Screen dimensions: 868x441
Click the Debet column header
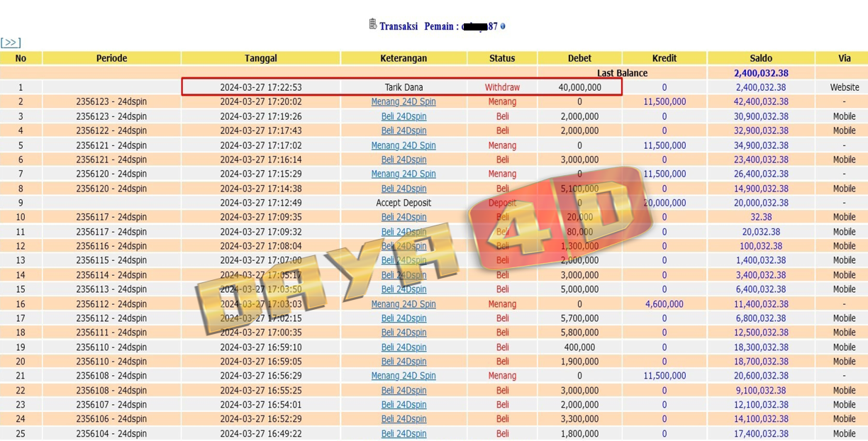(x=579, y=58)
